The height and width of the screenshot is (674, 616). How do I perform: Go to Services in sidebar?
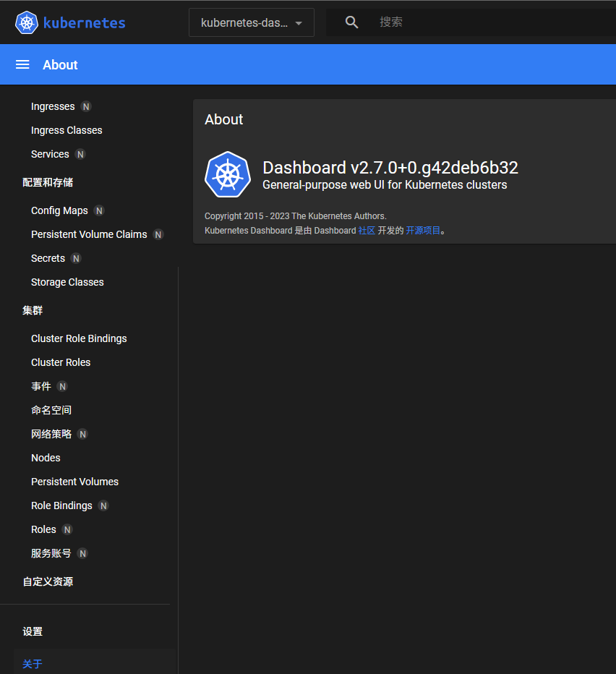click(50, 154)
